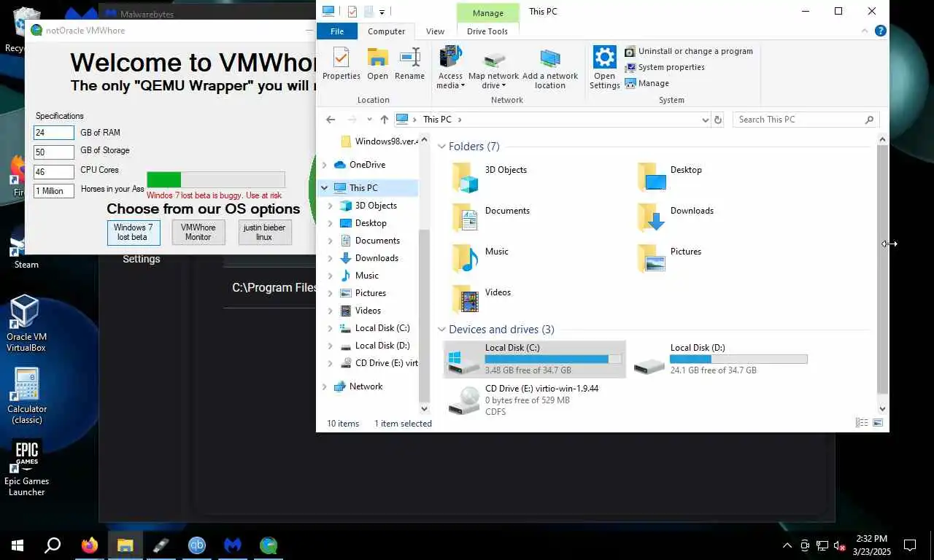Select CD Drive (E:) virtio-win drive
The width and height of the screenshot is (934, 560).
point(535,400)
